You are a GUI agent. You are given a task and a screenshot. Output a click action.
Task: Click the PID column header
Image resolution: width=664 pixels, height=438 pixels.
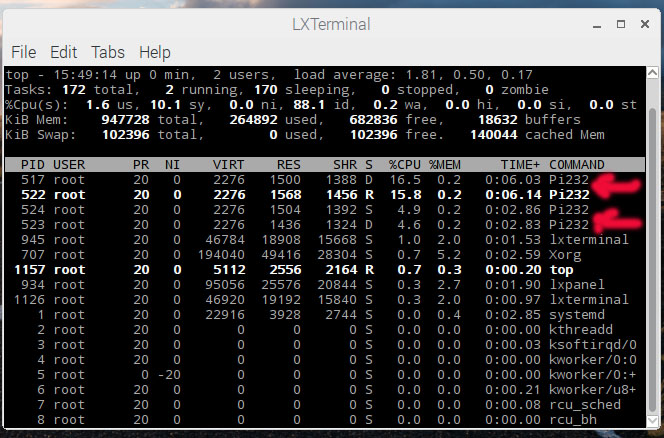(x=33, y=164)
